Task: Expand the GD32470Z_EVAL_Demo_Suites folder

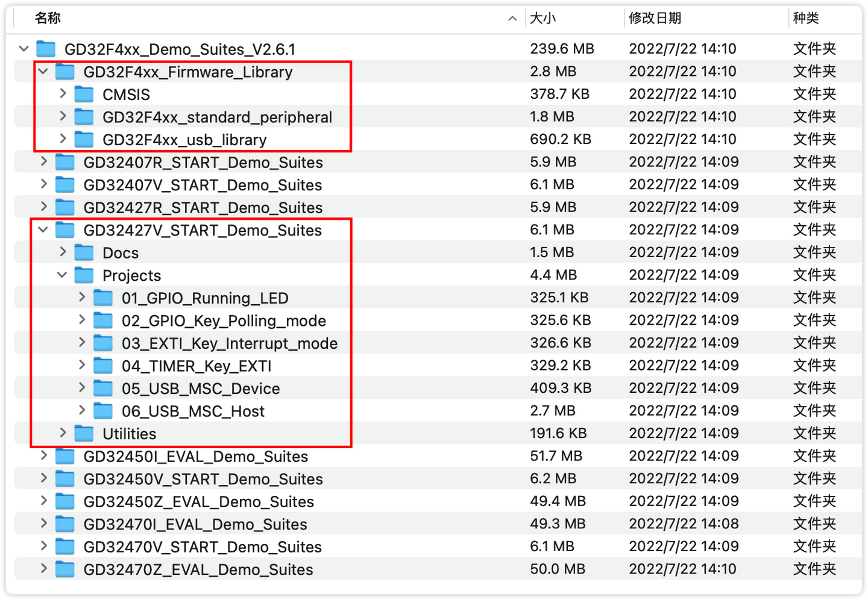Action: tap(43, 569)
